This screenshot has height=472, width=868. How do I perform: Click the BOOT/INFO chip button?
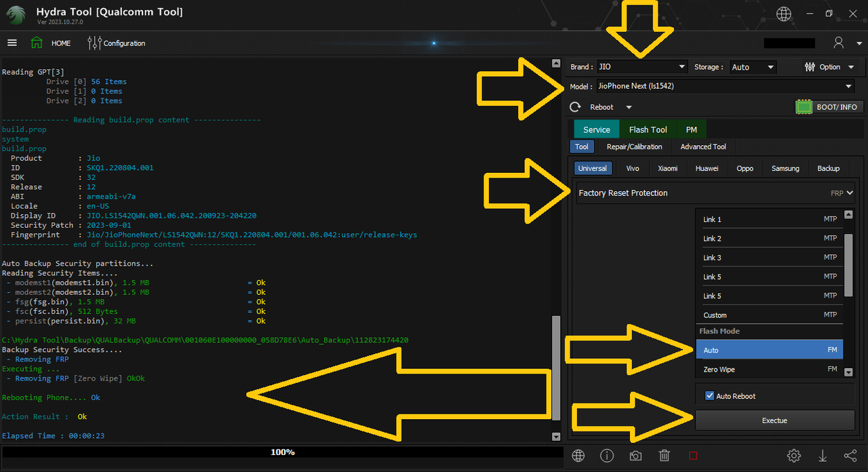[x=829, y=107]
